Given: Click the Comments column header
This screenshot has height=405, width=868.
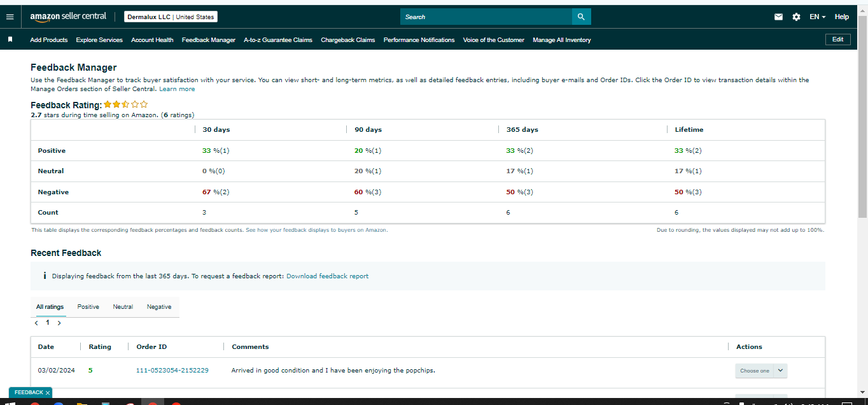Looking at the screenshot, I should point(250,347).
